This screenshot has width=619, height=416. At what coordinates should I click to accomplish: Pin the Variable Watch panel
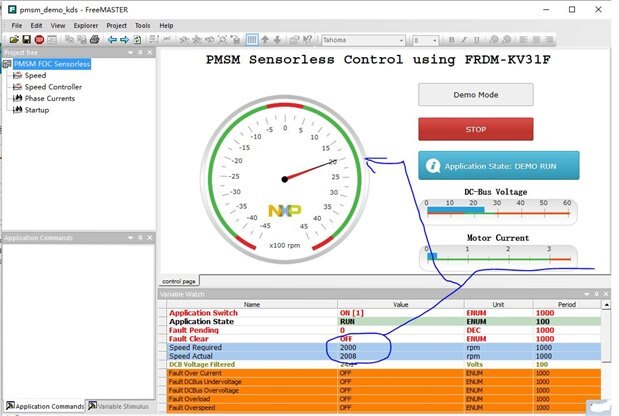596,294
